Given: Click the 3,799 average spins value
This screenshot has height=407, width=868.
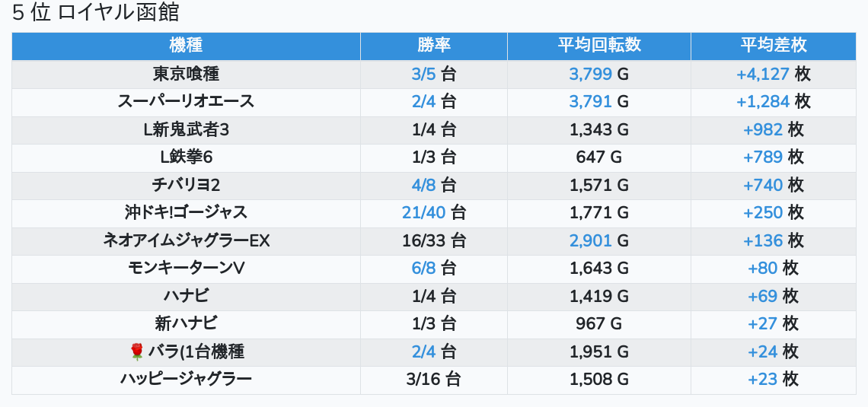Looking at the screenshot, I should pyautogui.click(x=590, y=74).
